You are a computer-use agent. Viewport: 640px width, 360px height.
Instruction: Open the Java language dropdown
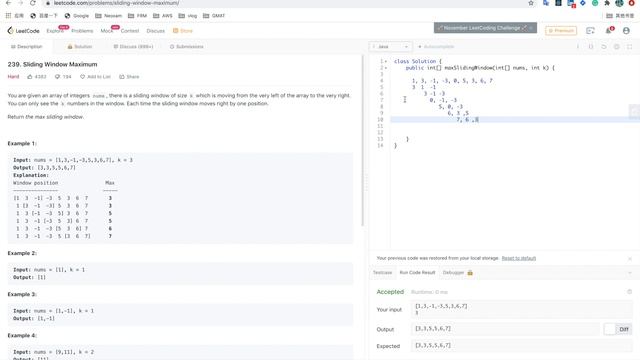coord(390,47)
